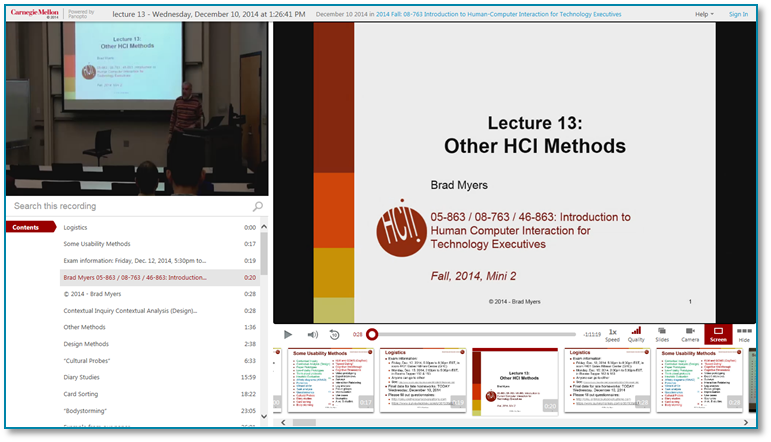Toggle the Slides stream view
The height and width of the screenshot is (442, 771).
662,334
